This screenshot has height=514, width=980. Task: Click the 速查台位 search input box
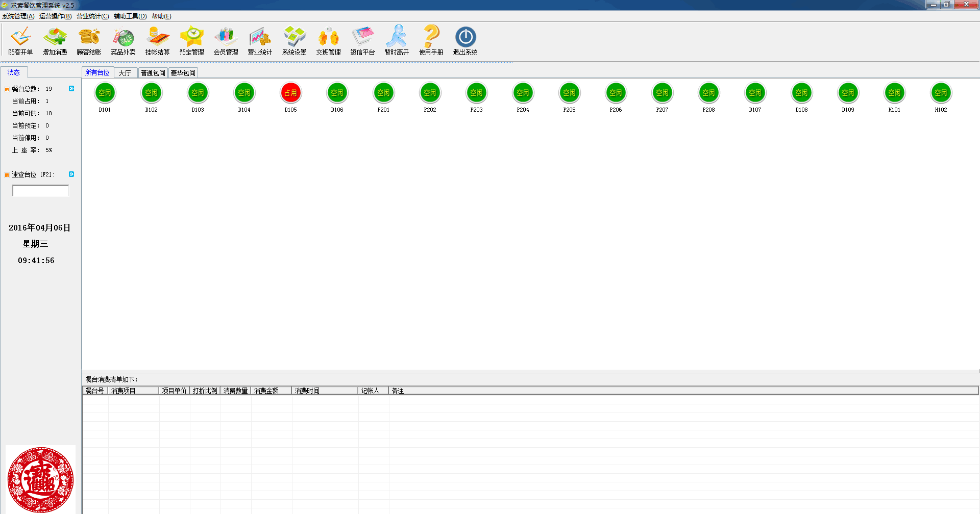click(x=40, y=191)
